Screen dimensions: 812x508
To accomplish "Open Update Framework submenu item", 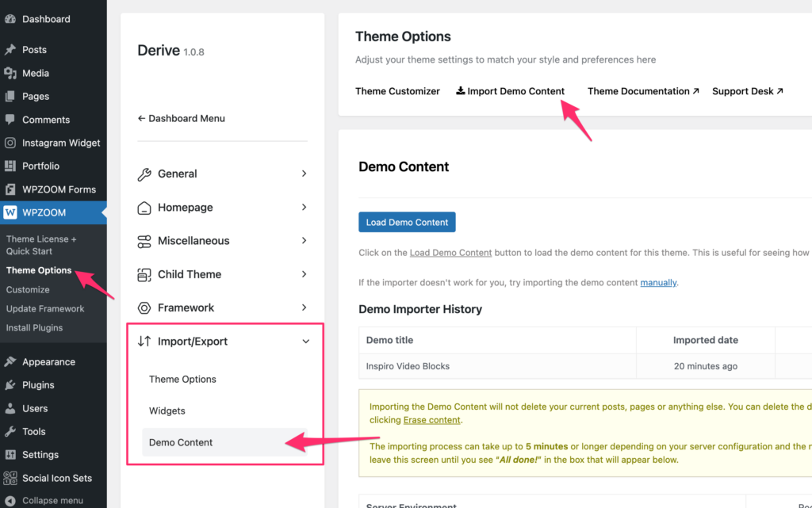I will [x=45, y=308].
